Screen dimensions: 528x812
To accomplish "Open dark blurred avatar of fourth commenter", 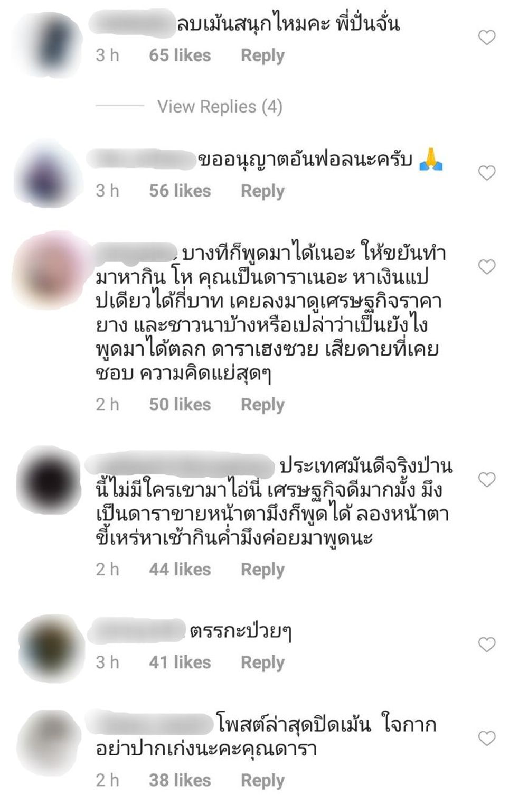I will [50, 480].
